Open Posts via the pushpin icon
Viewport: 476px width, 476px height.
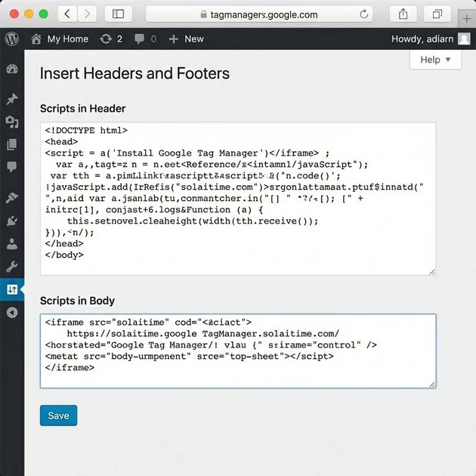click(12, 99)
